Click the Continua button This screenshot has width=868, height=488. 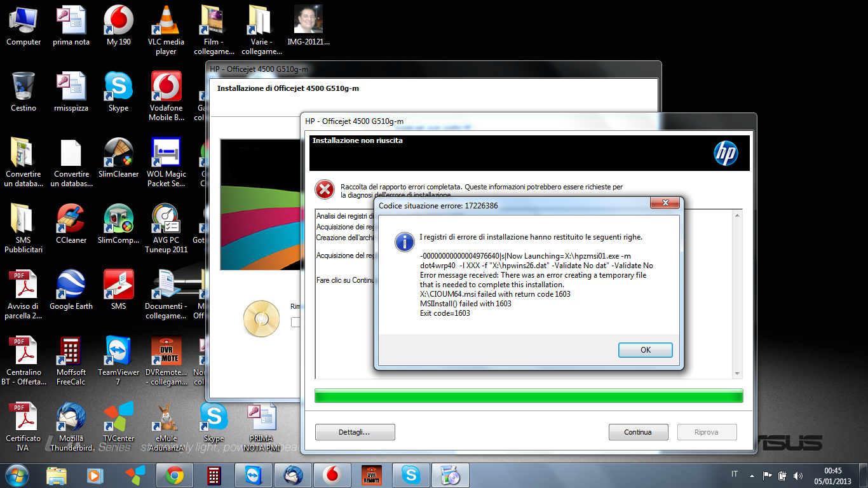[638, 432]
